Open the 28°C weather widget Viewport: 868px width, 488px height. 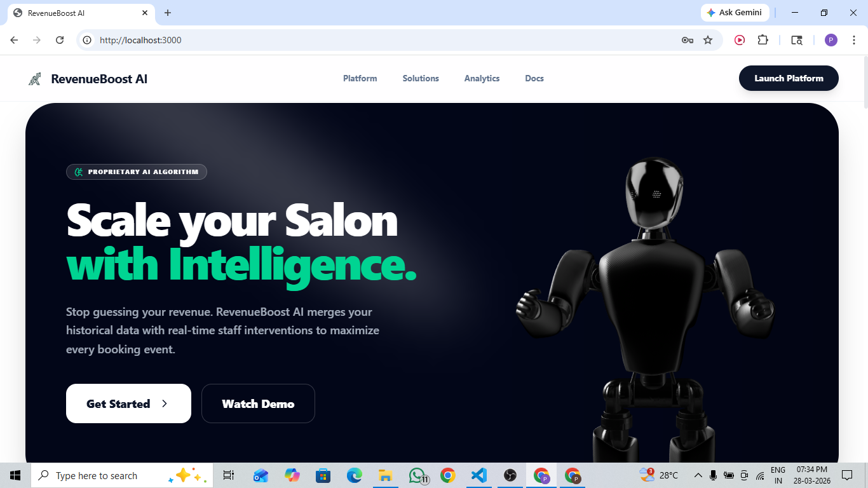pyautogui.click(x=659, y=475)
